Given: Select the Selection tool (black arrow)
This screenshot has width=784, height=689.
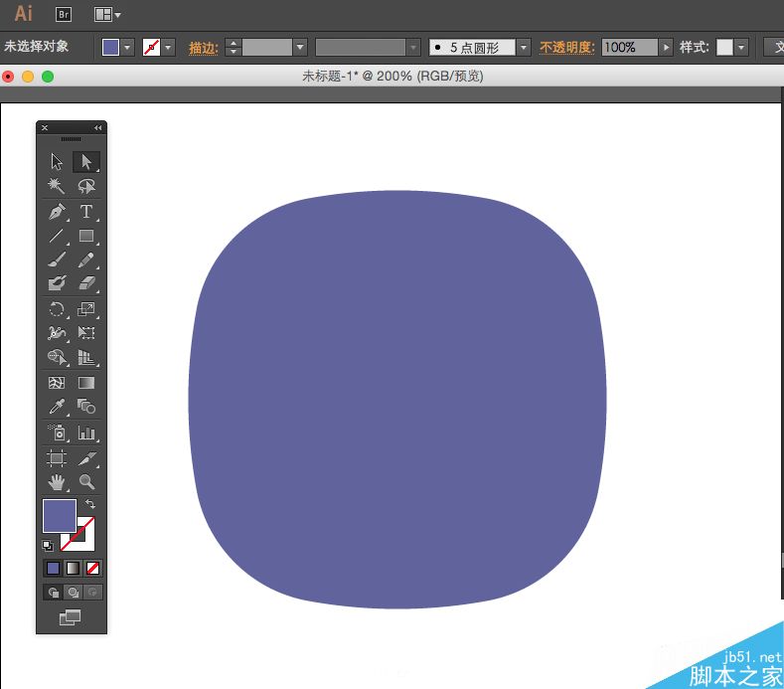Looking at the screenshot, I should (57, 162).
